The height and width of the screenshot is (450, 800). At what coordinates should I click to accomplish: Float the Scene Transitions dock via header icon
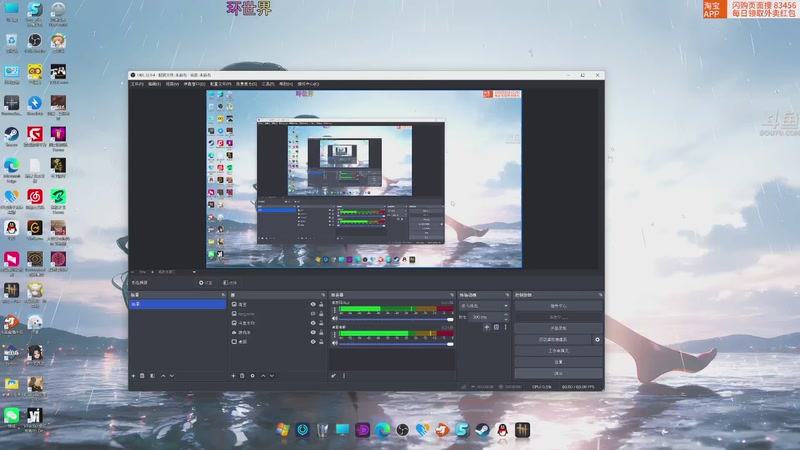coord(507,295)
